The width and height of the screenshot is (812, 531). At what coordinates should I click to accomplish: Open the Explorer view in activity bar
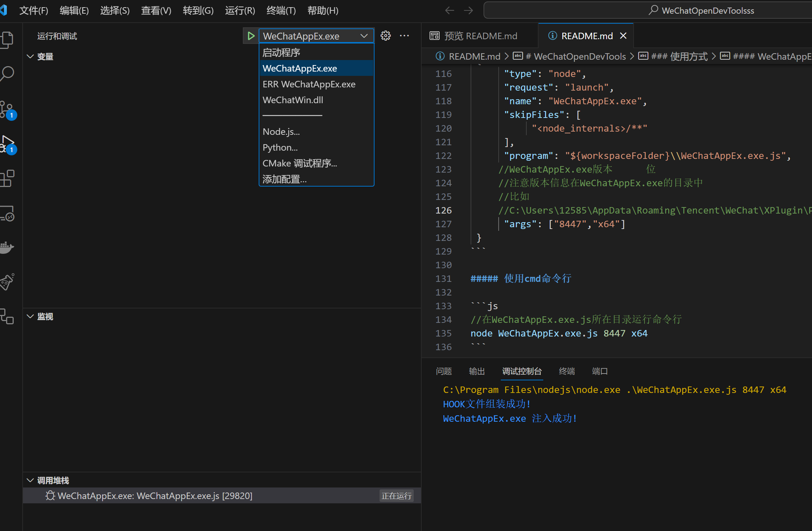click(7, 40)
